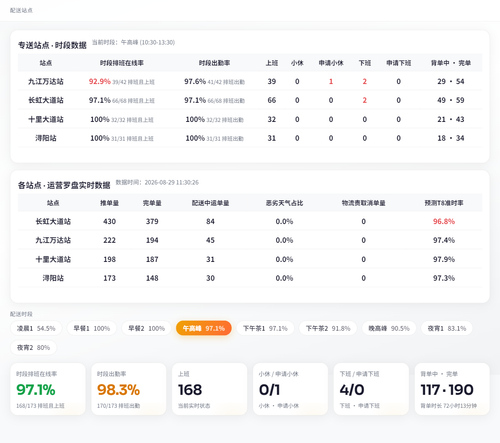Image resolution: width=500 pixels, height=443 pixels.
Task: Click the 背单中·完单 column header in table
Action: [x=451, y=63]
